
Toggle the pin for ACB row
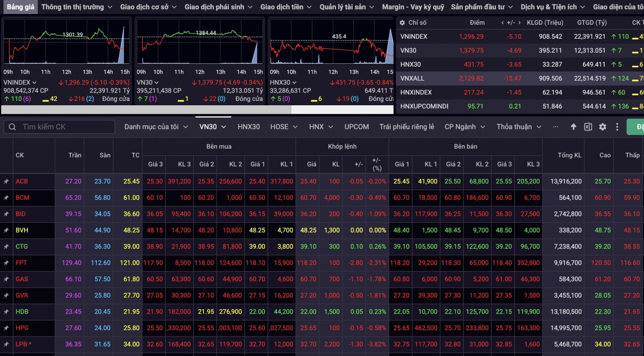click(6, 181)
